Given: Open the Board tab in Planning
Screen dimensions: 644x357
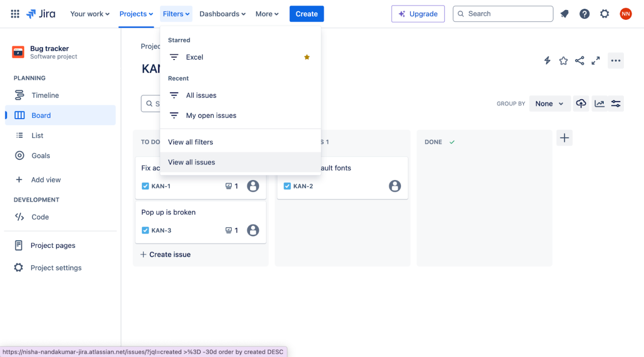Looking at the screenshot, I should click(41, 115).
